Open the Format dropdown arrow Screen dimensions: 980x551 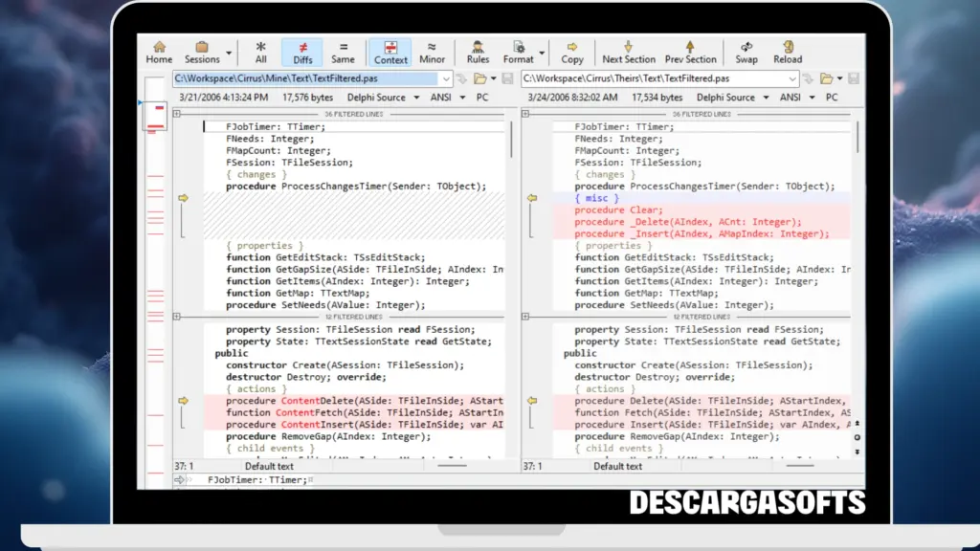click(542, 51)
